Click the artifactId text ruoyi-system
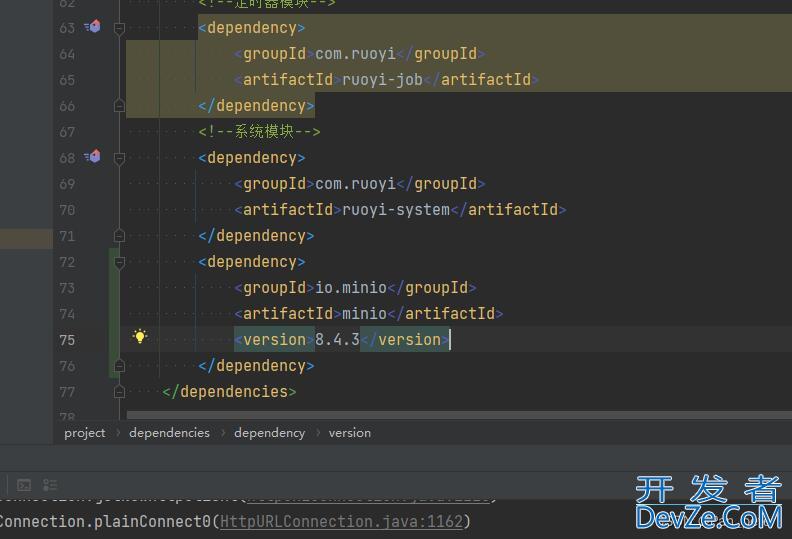 click(x=396, y=210)
